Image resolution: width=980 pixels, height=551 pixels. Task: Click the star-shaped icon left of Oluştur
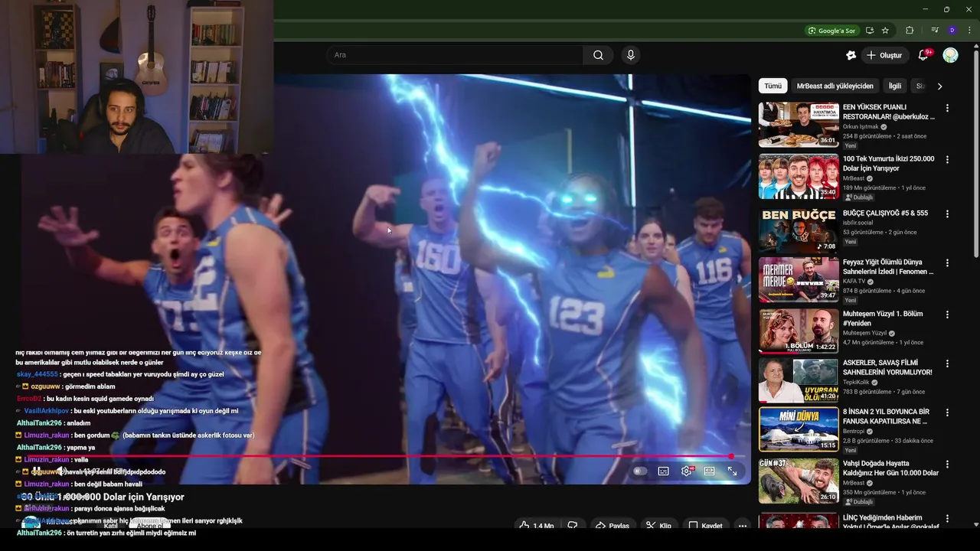click(x=851, y=55)
